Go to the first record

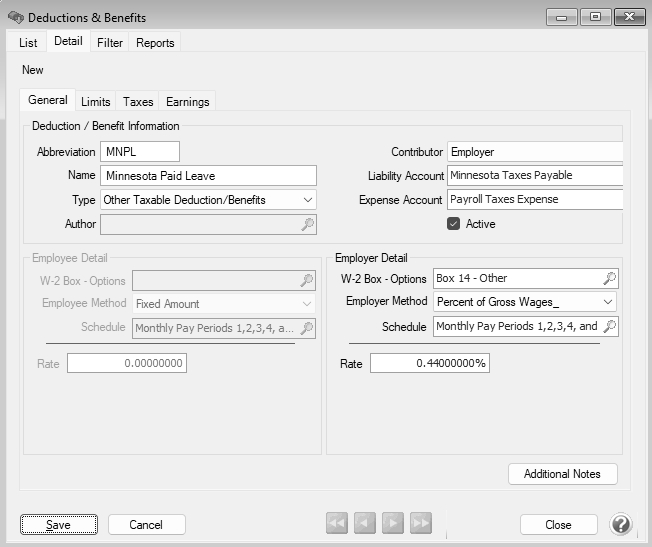[x=338, y=524]
